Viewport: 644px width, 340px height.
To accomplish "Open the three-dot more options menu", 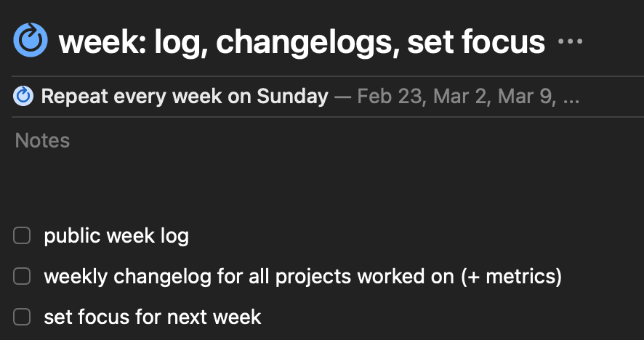I will click(570, 42).
